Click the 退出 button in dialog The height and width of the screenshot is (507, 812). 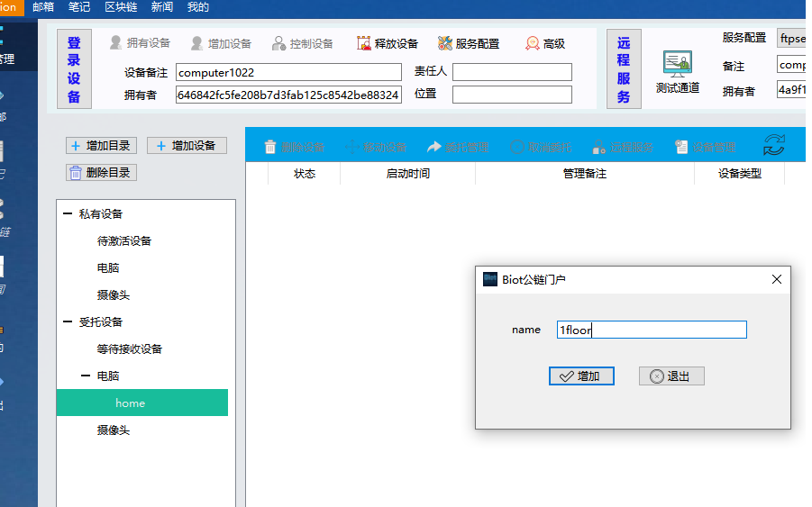click(x=671, y=376)
